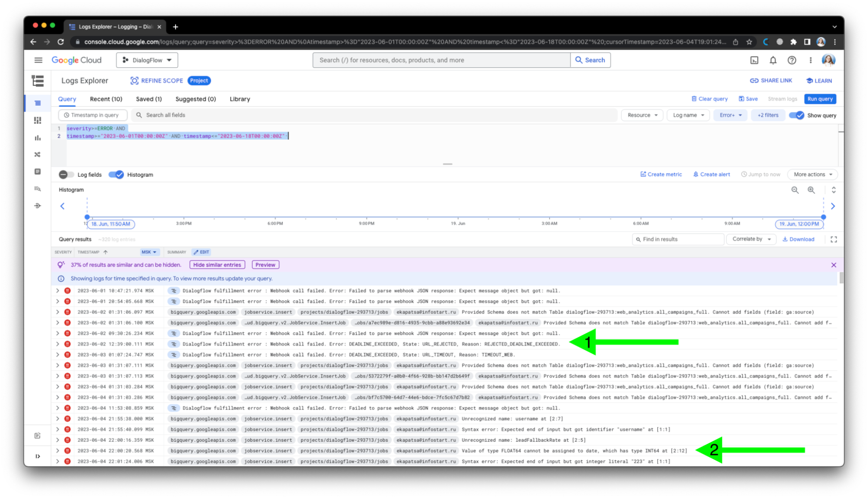Click the Run query button

click(820, 99)
